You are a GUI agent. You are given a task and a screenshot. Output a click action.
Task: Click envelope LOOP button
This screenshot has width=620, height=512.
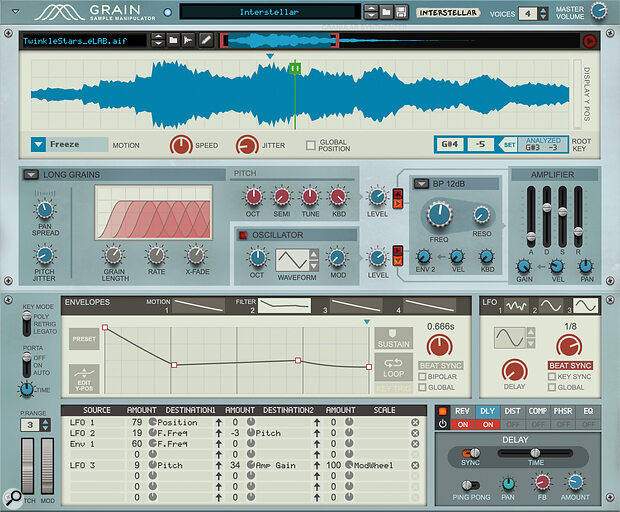pos(393,368)
